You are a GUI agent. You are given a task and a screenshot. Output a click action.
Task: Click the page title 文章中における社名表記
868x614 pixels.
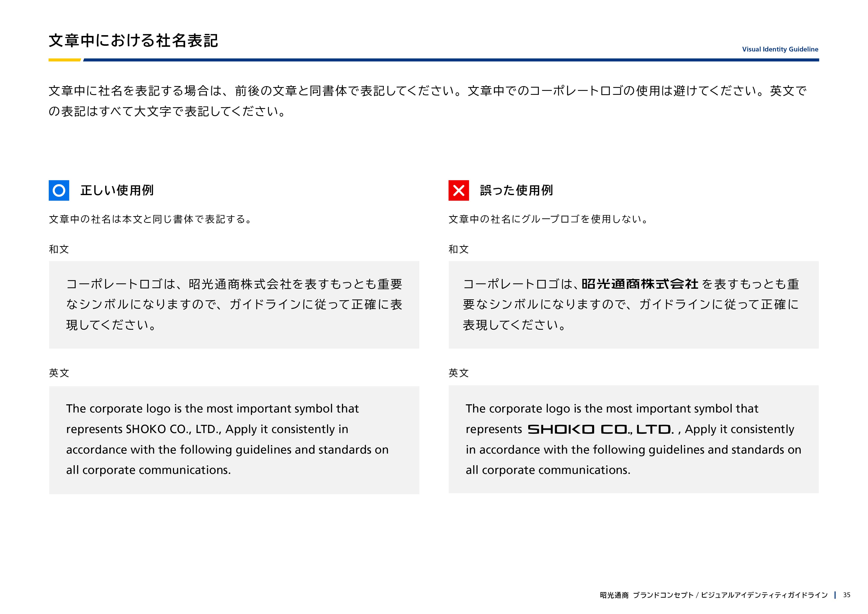[x=133, y=40]
